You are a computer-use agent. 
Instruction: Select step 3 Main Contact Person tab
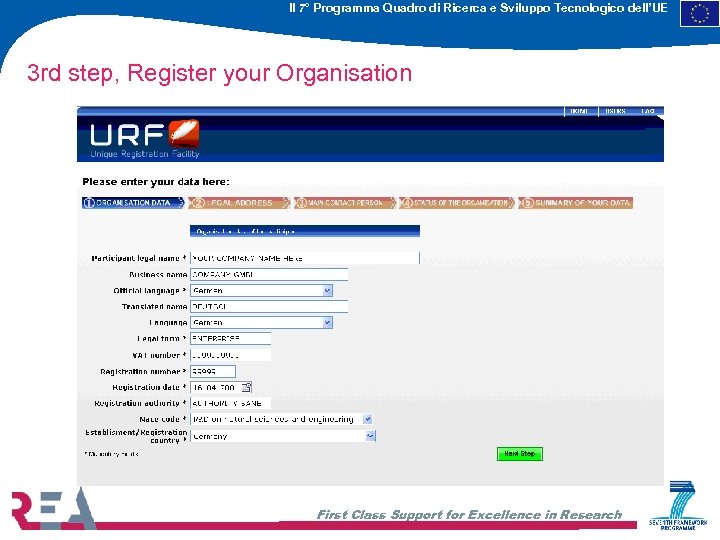[345, 202]
